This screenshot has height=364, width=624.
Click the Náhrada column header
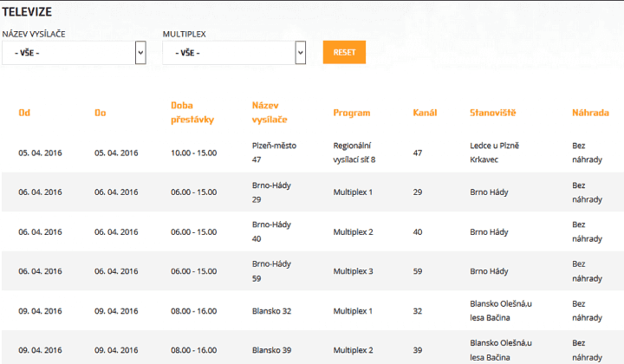590,113
